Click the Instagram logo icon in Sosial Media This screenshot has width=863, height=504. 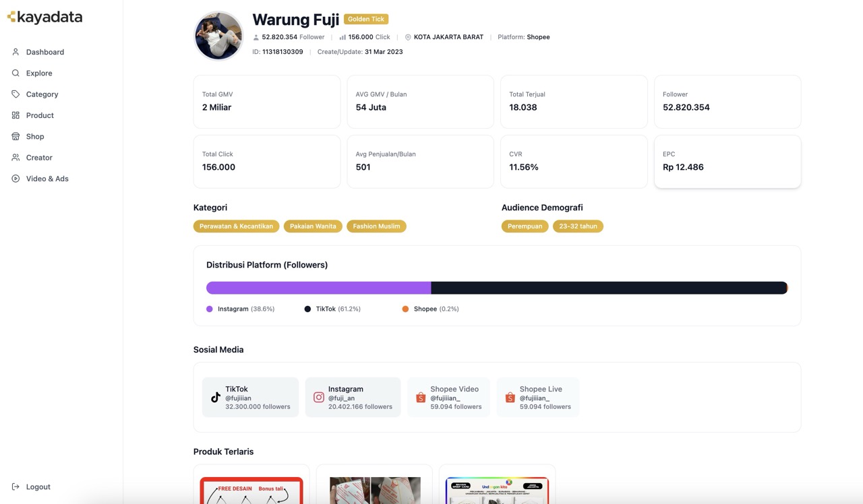[x=319, y=398]
